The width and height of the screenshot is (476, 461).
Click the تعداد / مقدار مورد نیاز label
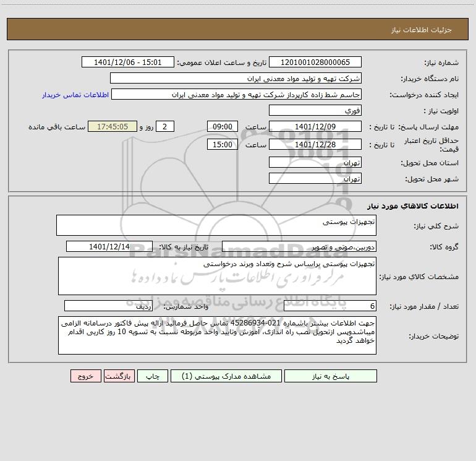[x=424, y=306]
